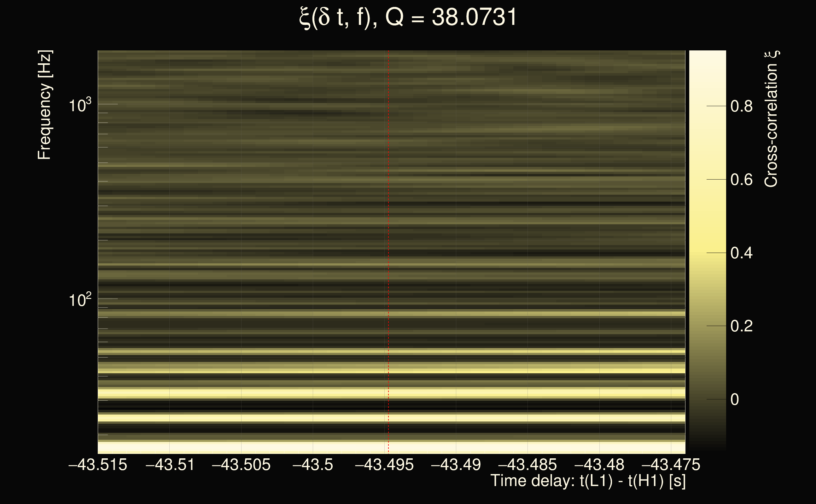Click the 0 tick label on the colorbar
The image size is (816, 504).
(735, 399)
